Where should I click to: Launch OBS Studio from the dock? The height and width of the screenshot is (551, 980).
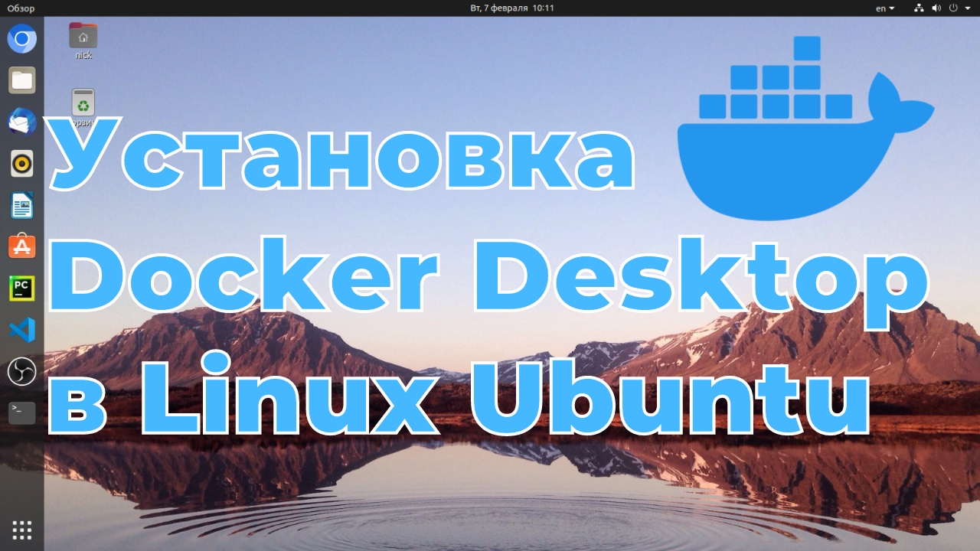point(21,372)
